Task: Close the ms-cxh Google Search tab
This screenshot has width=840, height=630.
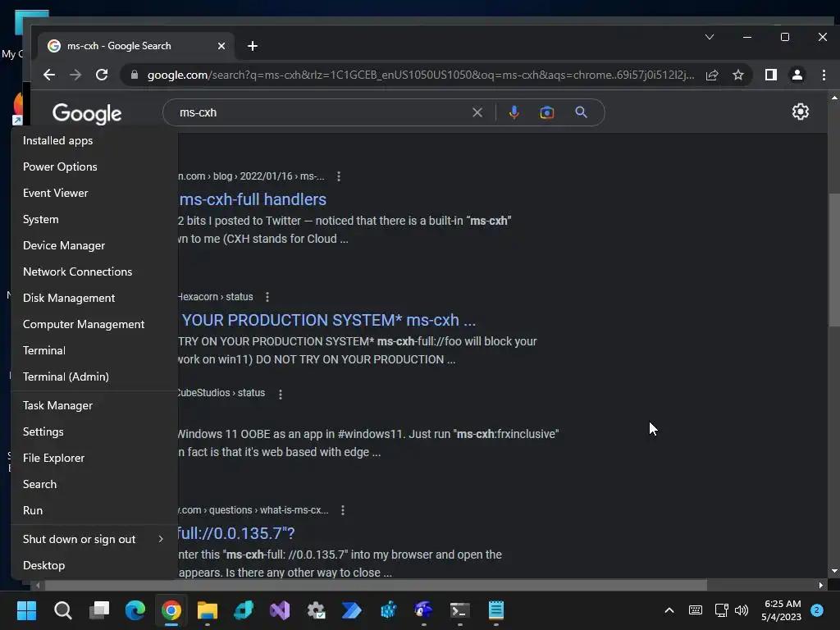Action: (221, 46)
